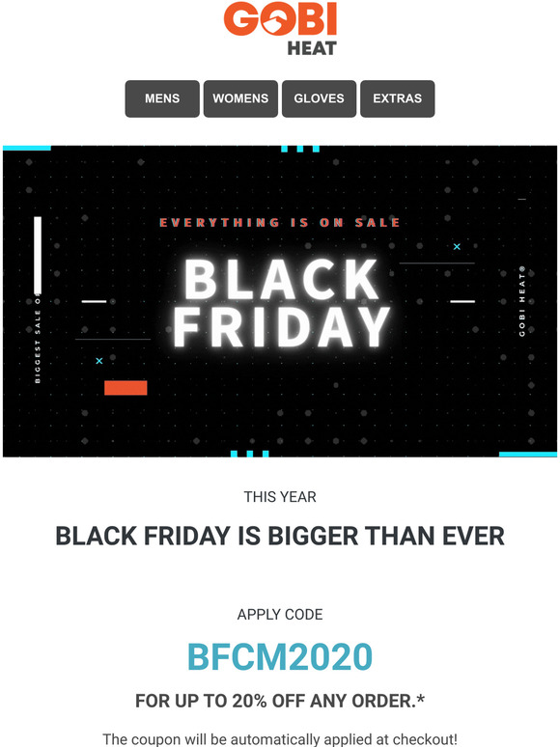560x747 pixels.
Task: Click the 'up to 20% off' text
Action: point(280,701)
